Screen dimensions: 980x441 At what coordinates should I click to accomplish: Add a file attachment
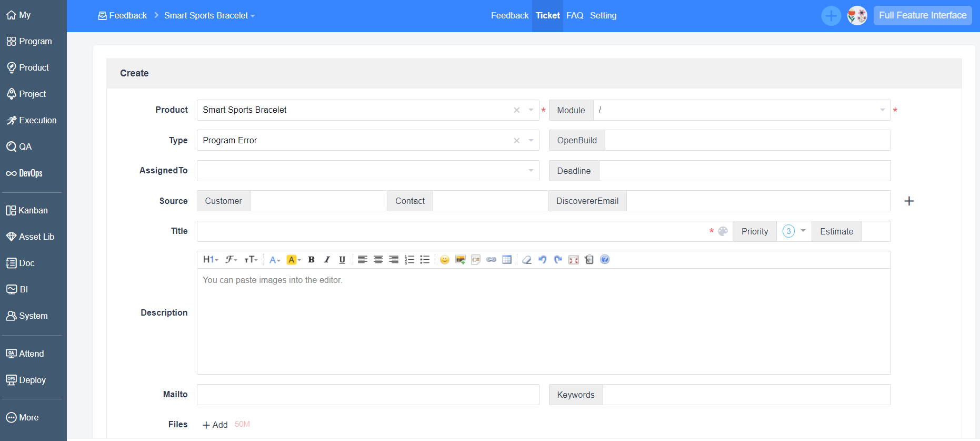(215, 425)
